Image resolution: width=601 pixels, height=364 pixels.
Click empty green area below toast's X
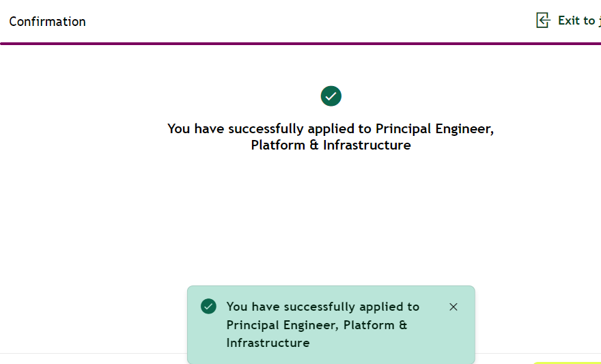coord(453,338)
